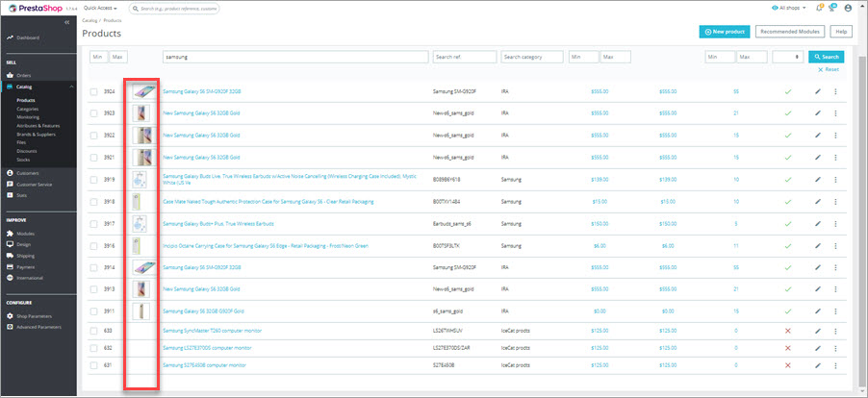Select checkbox for product 3921
The image size is (868, 398).
tap(94, 158)
